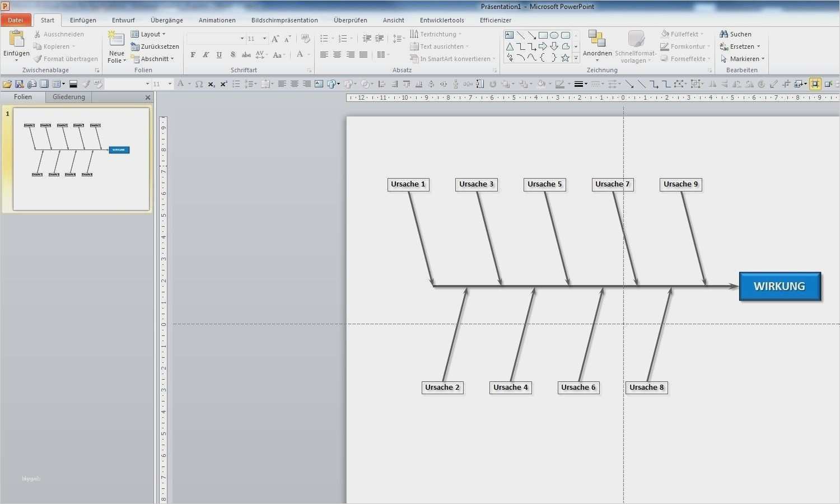The width and height of the screenshot is (840, 504).
Task: Expand the Zwischenablage dialog launcher
Action: pyautogui.click(x=97, y=71)
